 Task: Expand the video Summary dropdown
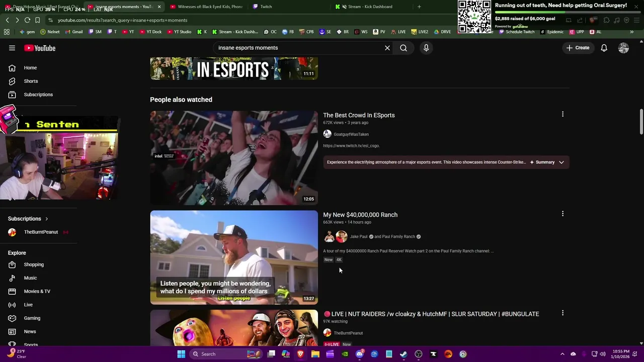[547, 162]
